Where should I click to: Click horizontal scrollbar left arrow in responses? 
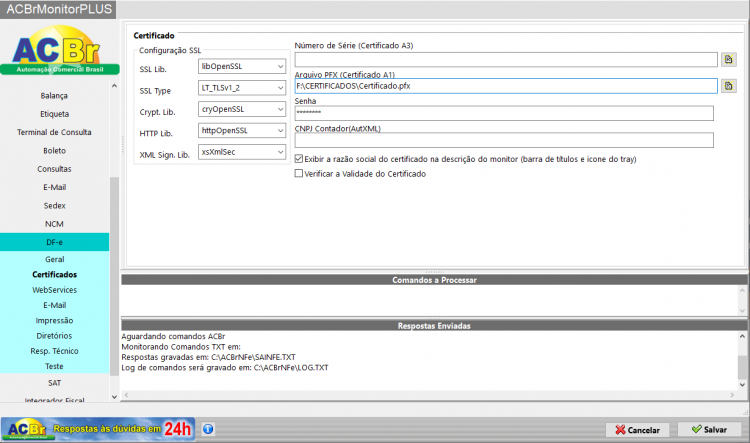point(126,395)
